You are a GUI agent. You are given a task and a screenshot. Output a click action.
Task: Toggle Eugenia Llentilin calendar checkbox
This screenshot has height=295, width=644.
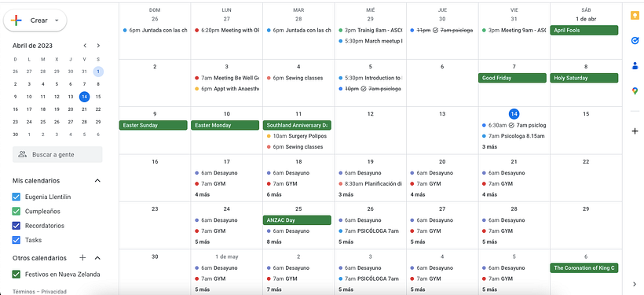point(16,197)
